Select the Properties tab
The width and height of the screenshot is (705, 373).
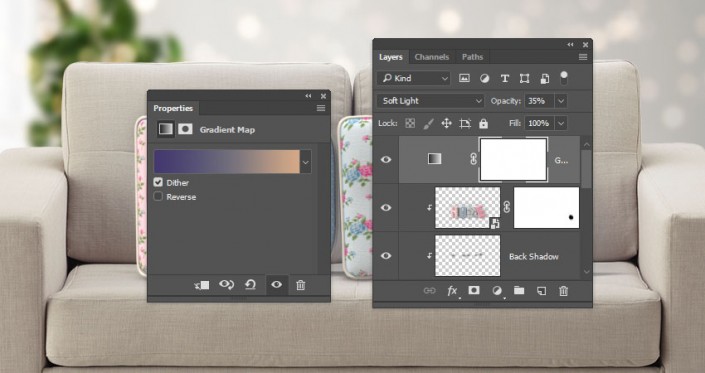173,108
